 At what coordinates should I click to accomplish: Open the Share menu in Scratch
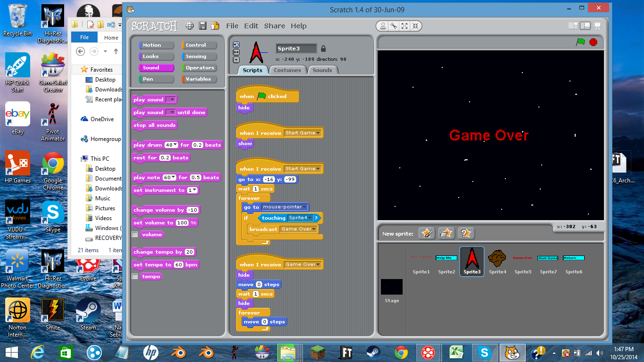[x=274, y=26]
